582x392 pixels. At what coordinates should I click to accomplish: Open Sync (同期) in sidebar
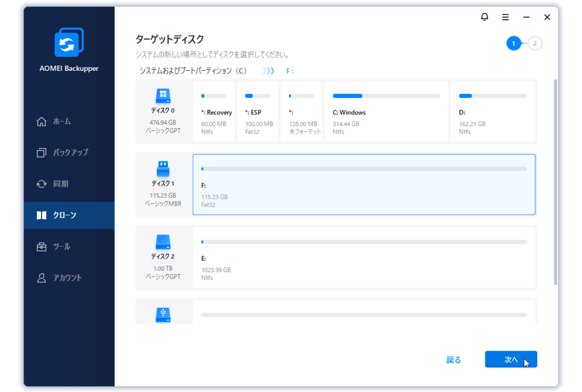[x=60, y=184]
